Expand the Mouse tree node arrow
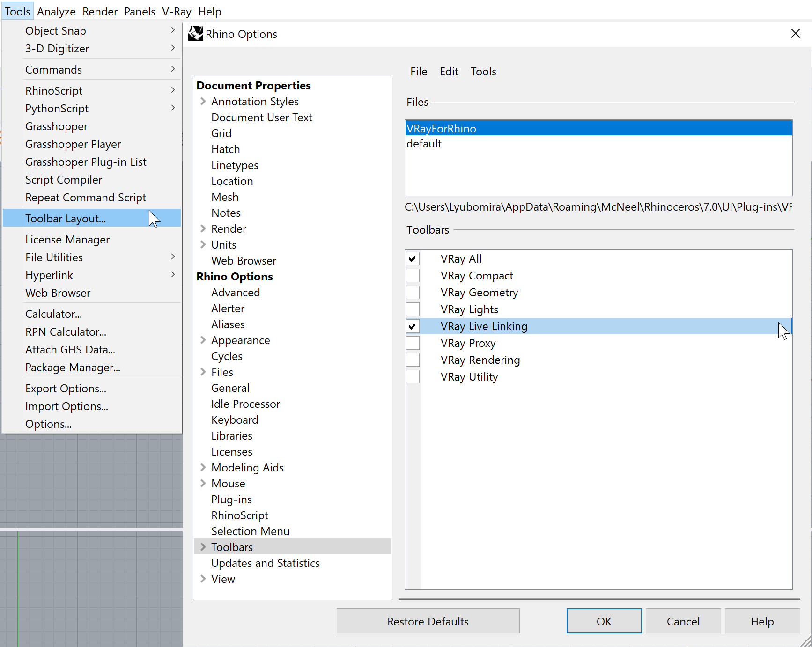Screen dimensions: 812x647 pos(203,484)
